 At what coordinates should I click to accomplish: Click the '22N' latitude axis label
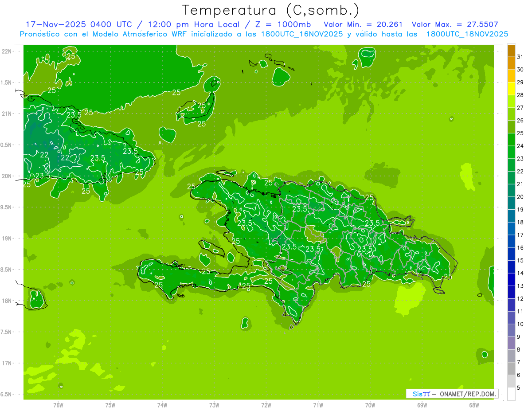point(7,51)
